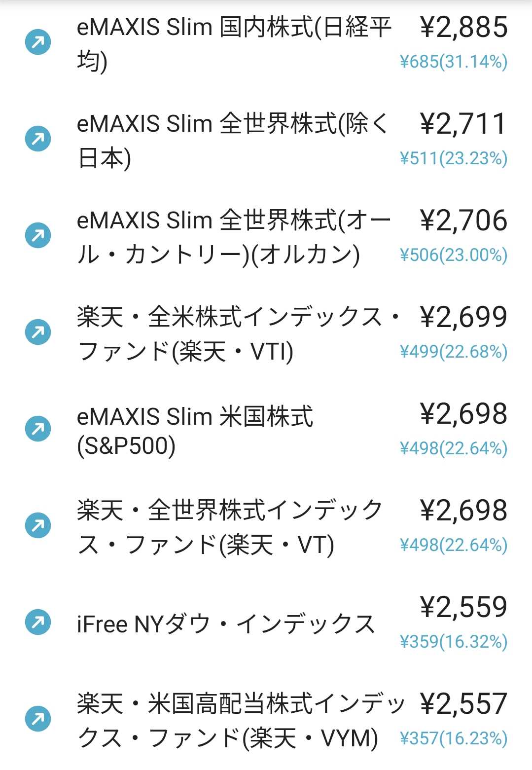Tap the ¥511(23.23%) gain figure
The height and width of the screenshot is (770, 532).
453,158
